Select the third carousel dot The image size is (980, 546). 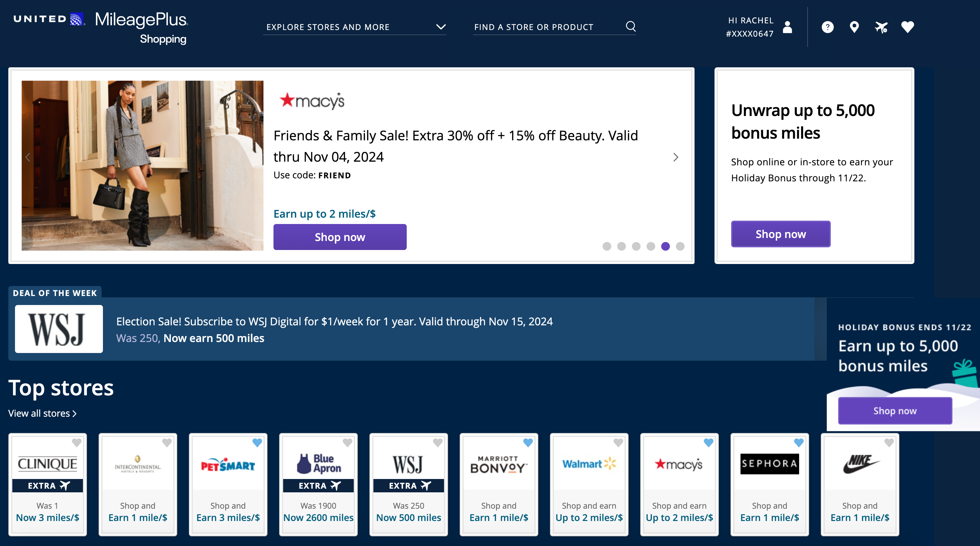coord(636,246)
